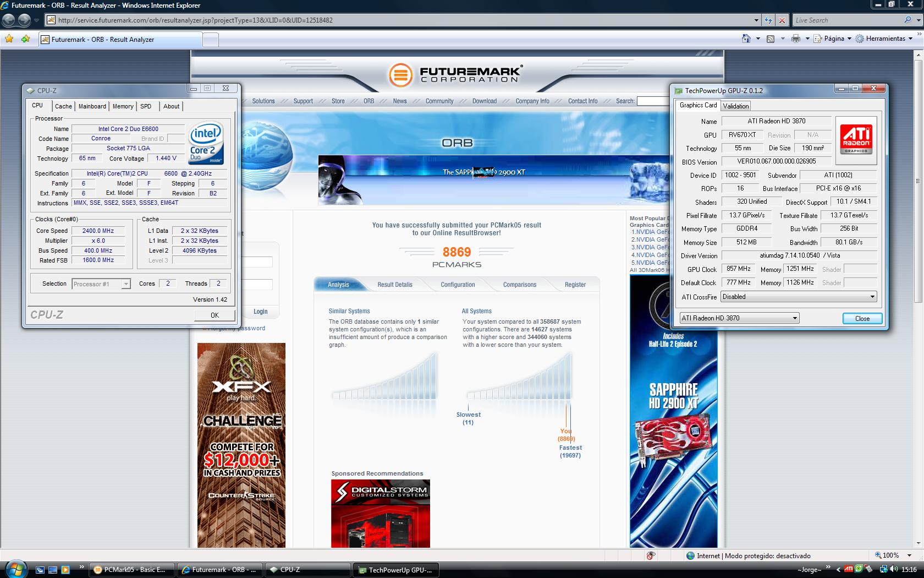
Task: Go forward with the IE Forward arrow
Action: pyautogui.click(x=24, y=20)
